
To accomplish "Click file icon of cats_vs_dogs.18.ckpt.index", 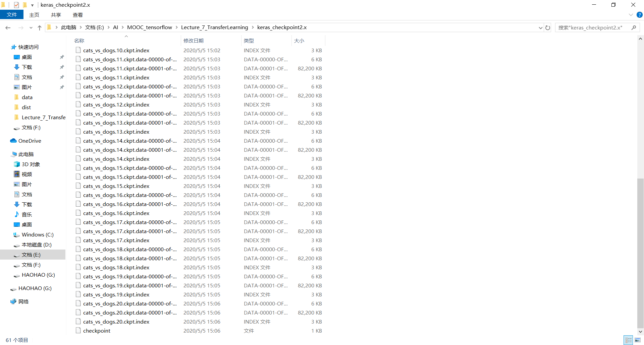I will (x=78, y=267).
